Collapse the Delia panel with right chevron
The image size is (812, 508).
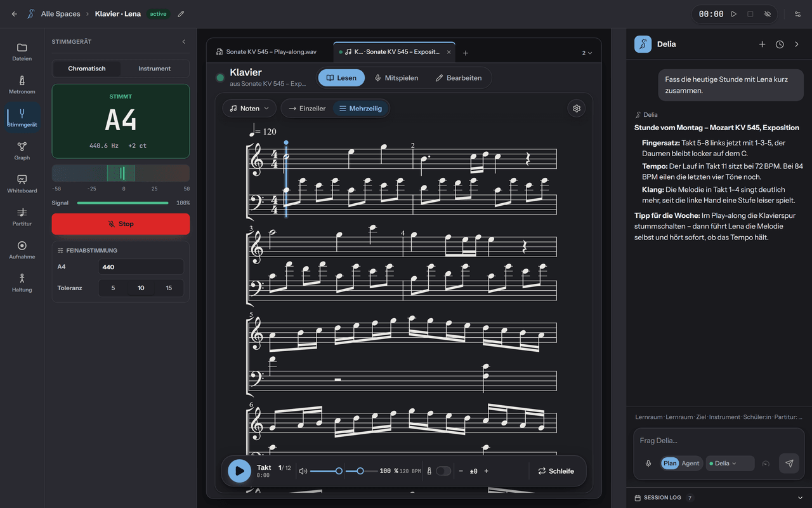tap(797, 44)
